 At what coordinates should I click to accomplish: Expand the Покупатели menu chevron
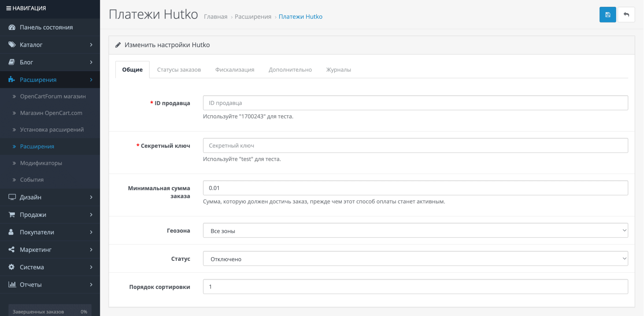click(91, 232)
